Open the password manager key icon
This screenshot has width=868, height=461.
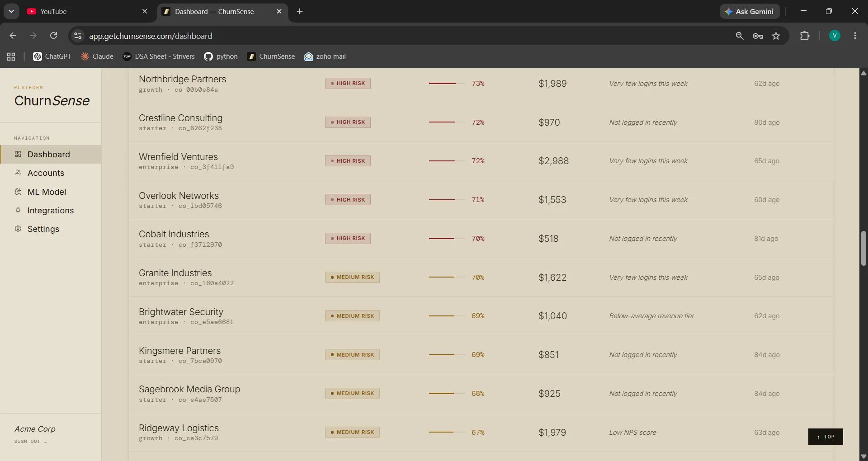pyautogui.click(x=758, y=36)
